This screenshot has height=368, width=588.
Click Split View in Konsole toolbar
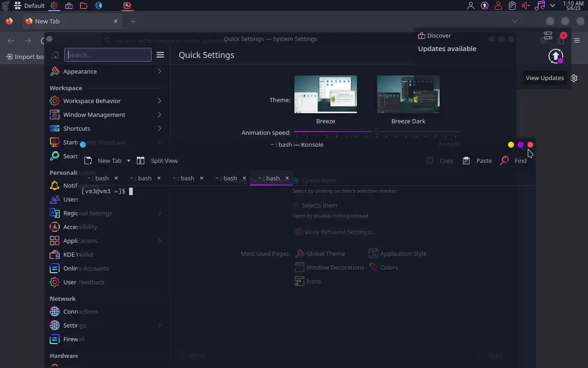[x=158, y=161]
